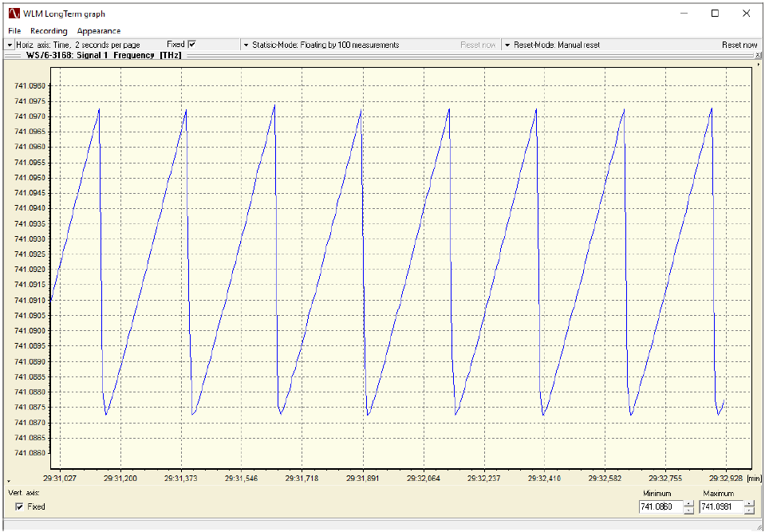Click the time label 29:32,064

424,479
